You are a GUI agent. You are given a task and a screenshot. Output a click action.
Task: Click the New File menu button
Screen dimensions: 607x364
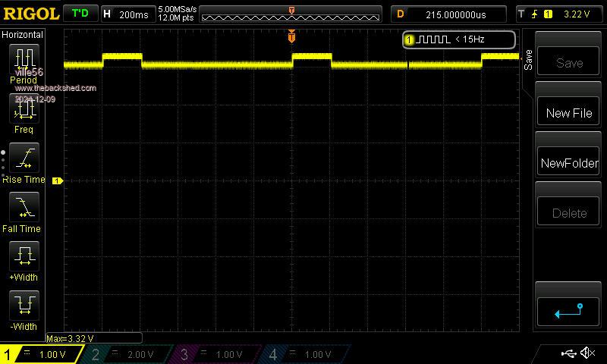(x=569, y=113)
